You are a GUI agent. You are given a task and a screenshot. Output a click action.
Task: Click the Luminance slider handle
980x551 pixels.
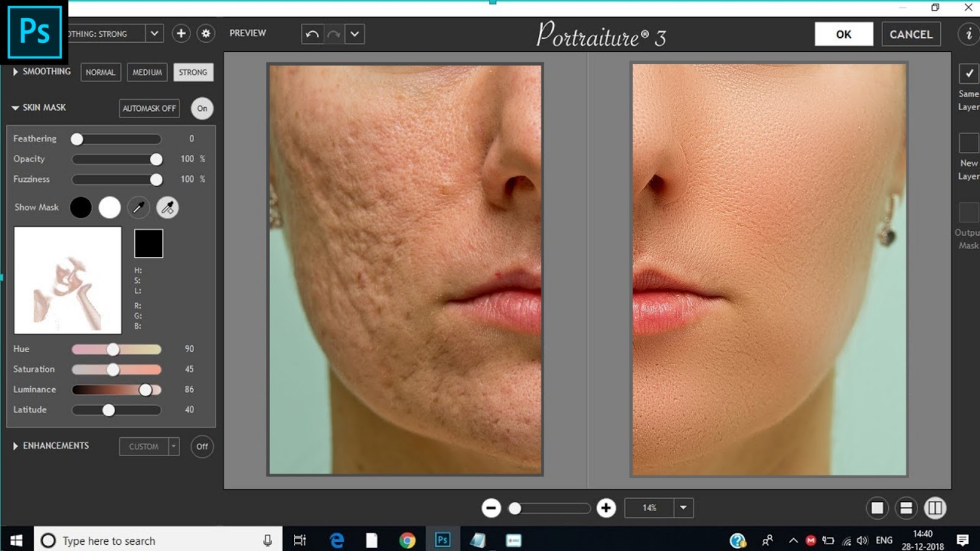[145, 390]
